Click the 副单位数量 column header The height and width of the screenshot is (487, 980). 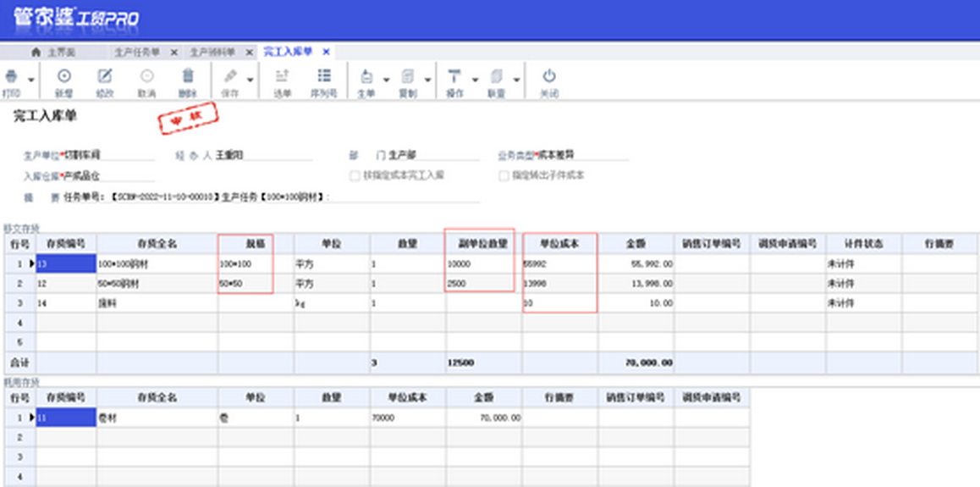pyautogui.click(x=479, y=244)
